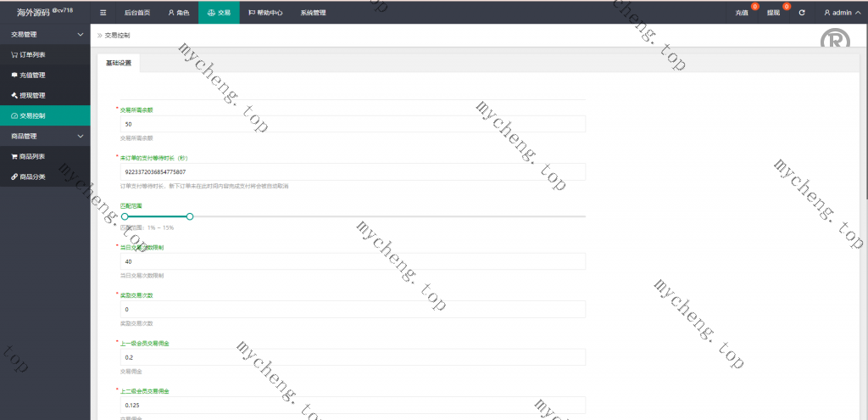Open 订单列表 with the cart icon

(x=34, y=54)
